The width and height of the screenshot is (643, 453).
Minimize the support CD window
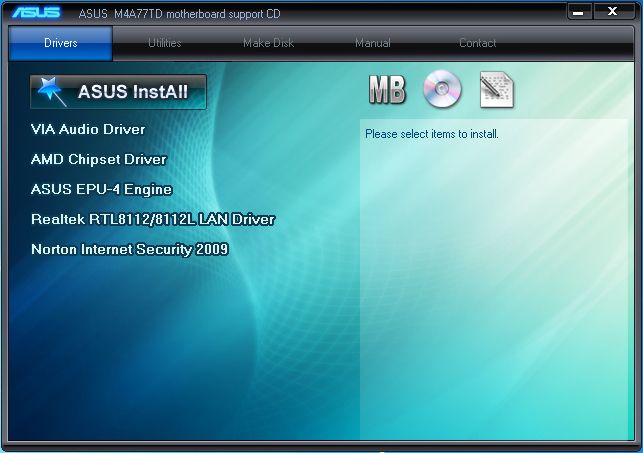point(579,12)
